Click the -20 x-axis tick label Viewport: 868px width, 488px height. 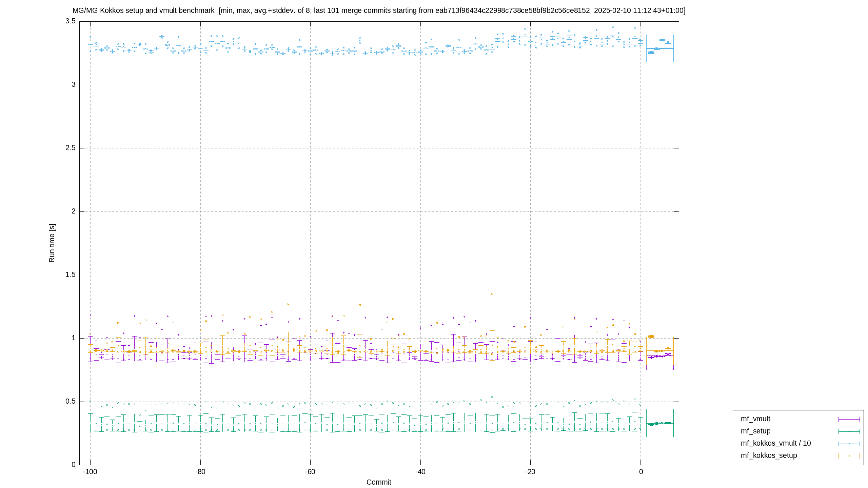pyautogui.click(x=530, y=472)
